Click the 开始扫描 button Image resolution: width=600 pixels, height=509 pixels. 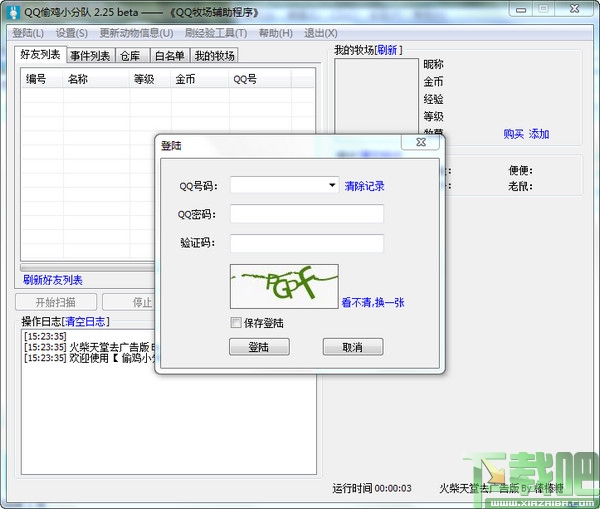click(x=56, y=302)
